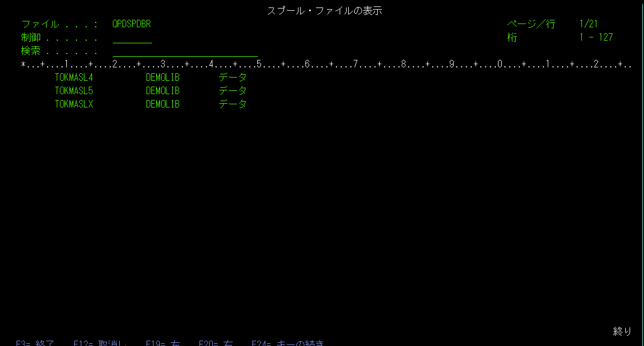This screenshot has height=346, width=644.
Task: Click the ファイル label
Action: pyautogui.click(x=40, y=24)
